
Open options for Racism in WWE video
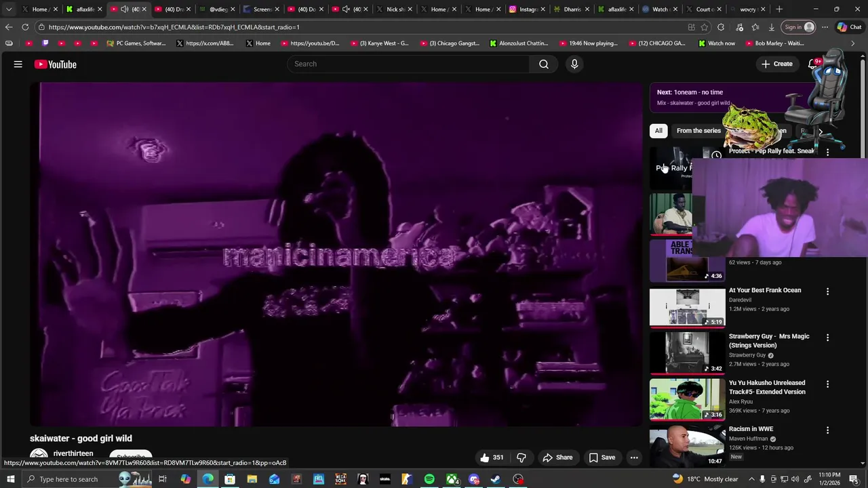pos(827,430)
